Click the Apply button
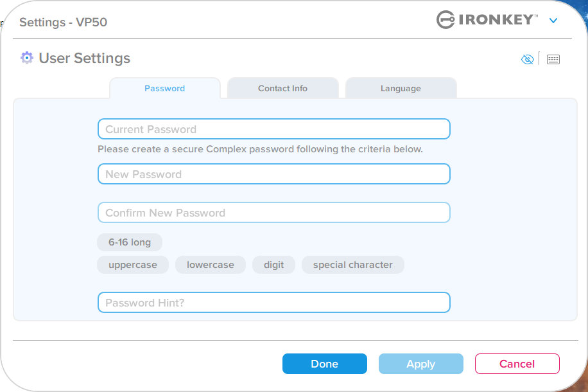The image size is (588, 392). (x=420, y=364)
